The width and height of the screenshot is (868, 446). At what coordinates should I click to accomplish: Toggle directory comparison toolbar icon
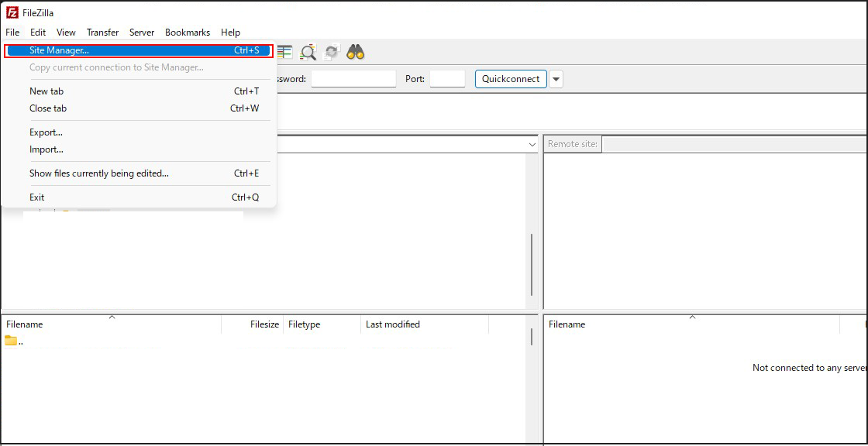pos(284,52)
